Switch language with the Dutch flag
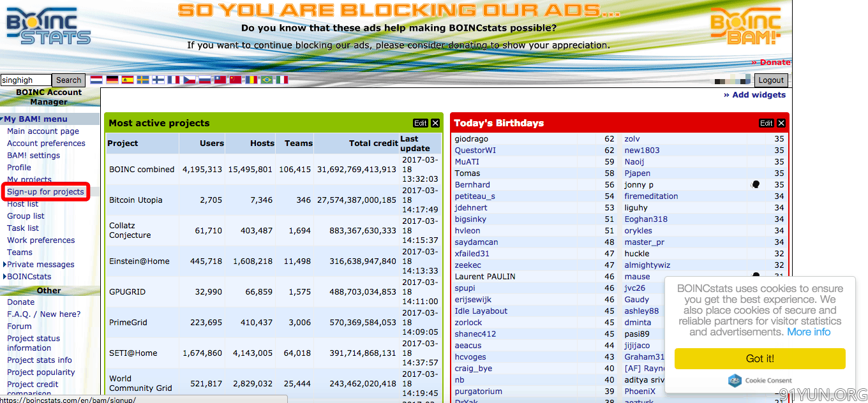Viewport: 868px width, 403px height. pyautogui.click(x=96, y=80)
